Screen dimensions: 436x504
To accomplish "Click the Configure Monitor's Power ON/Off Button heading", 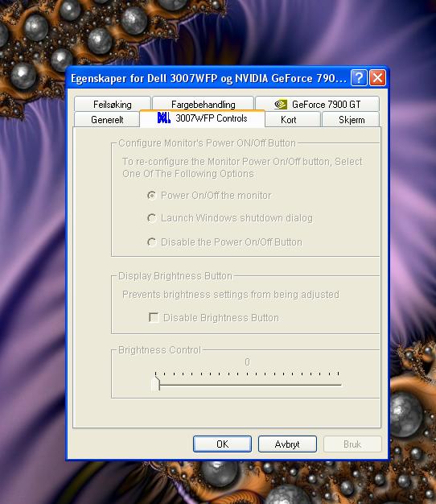I will (x=207, y=143).
